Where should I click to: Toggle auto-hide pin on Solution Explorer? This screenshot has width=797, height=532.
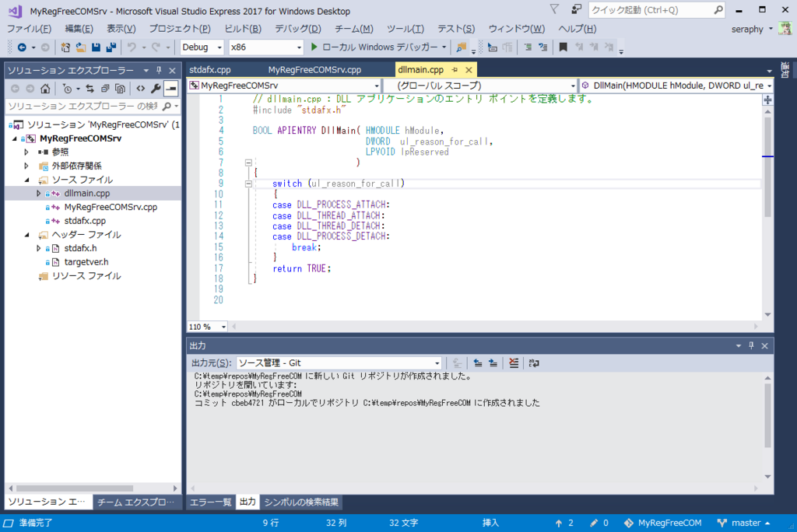[159, 70]
